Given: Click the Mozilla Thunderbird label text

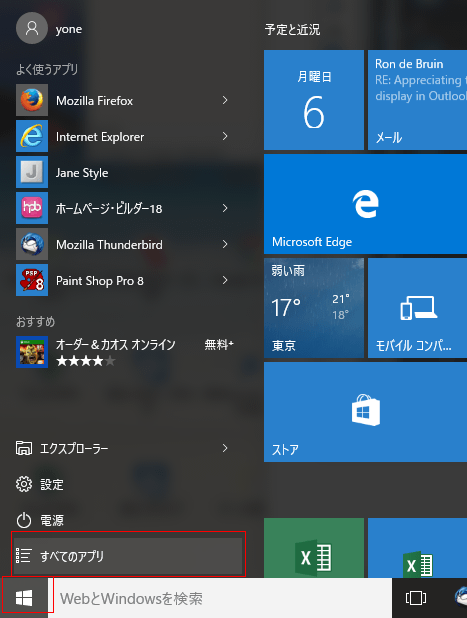Looking at the screenshot, I should [109, 245].
